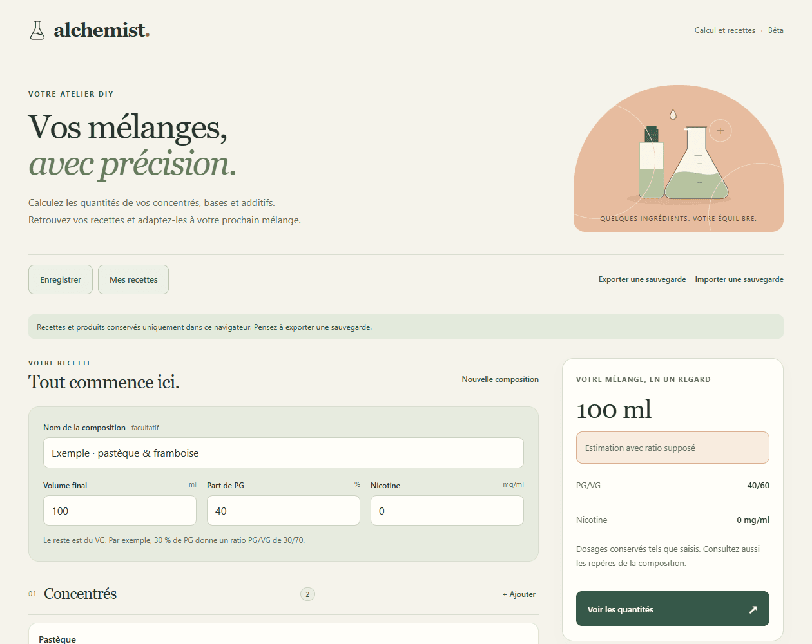Click the Enregistrer button

(x=61, y=279)
